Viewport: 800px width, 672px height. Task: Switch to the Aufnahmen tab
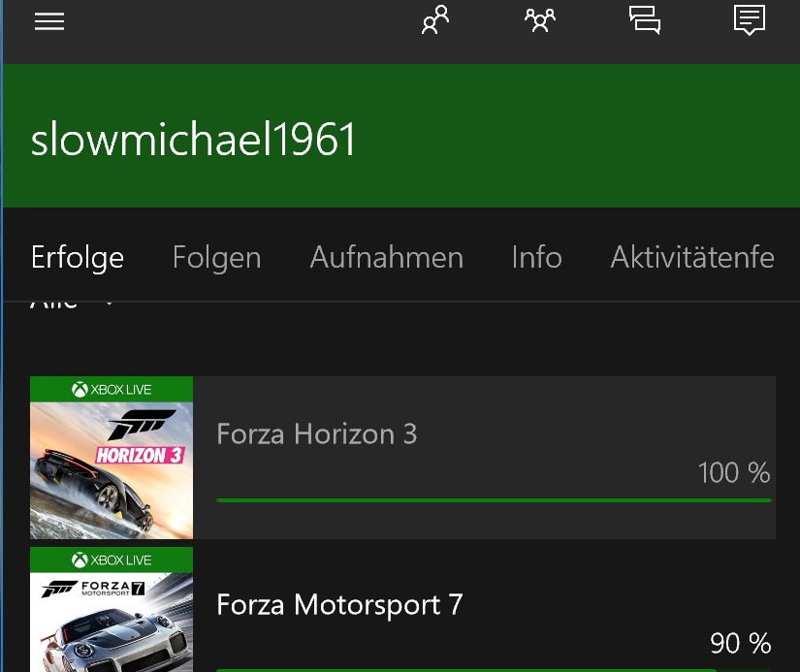(x=386, y=257)
